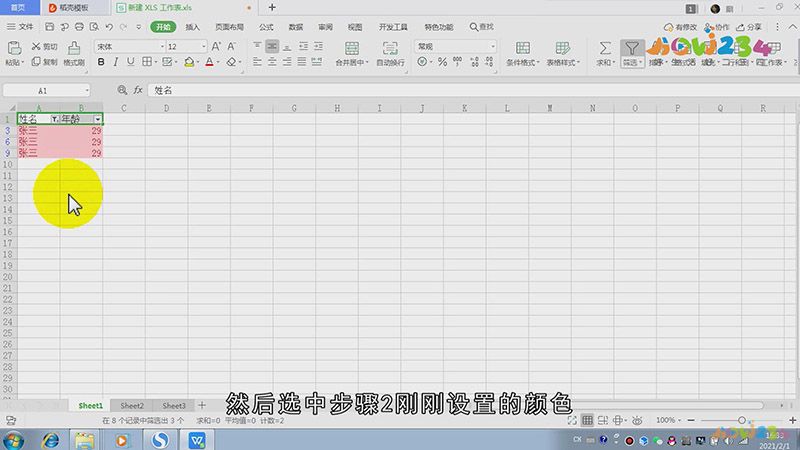This screenshot has height=450, width=800.
Task: Toggle middle vertical alignment
Action: click(272, 46)
